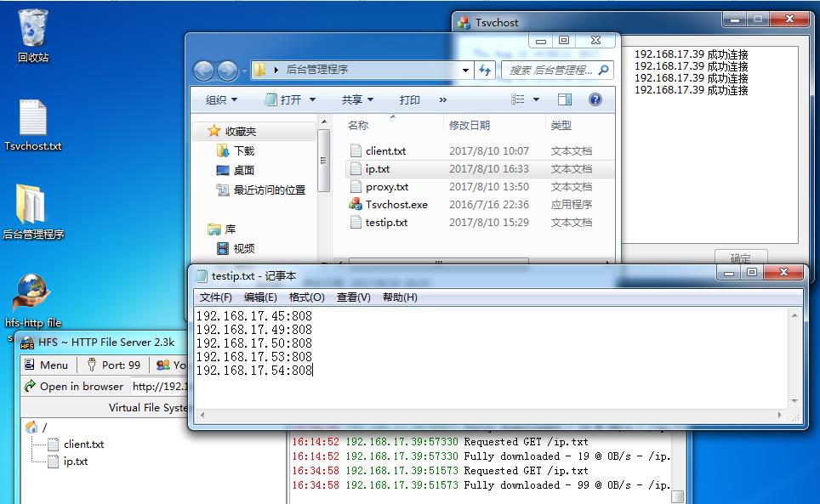
Task: Click the Explorer help question mark icon
Action: tap(595, 99)
